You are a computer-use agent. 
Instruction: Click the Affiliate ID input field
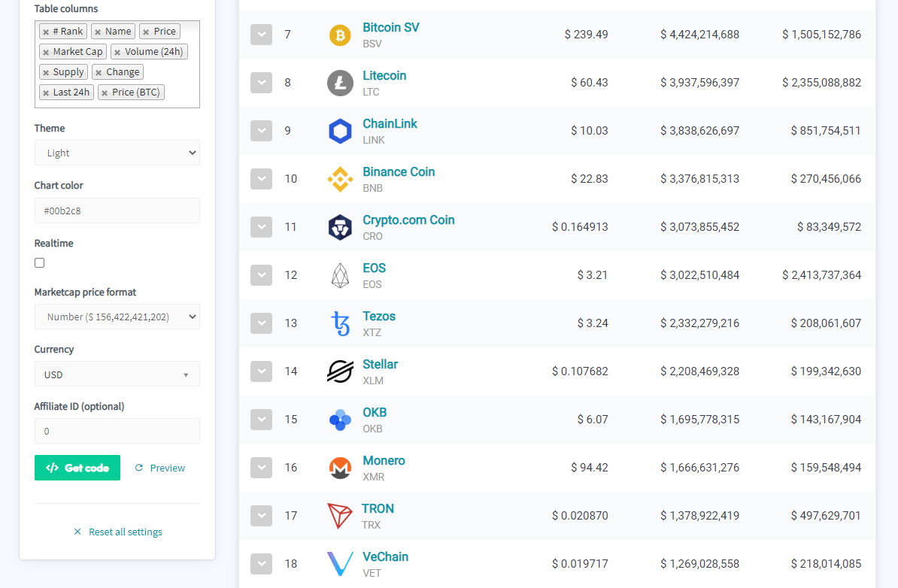pos(117,431)
